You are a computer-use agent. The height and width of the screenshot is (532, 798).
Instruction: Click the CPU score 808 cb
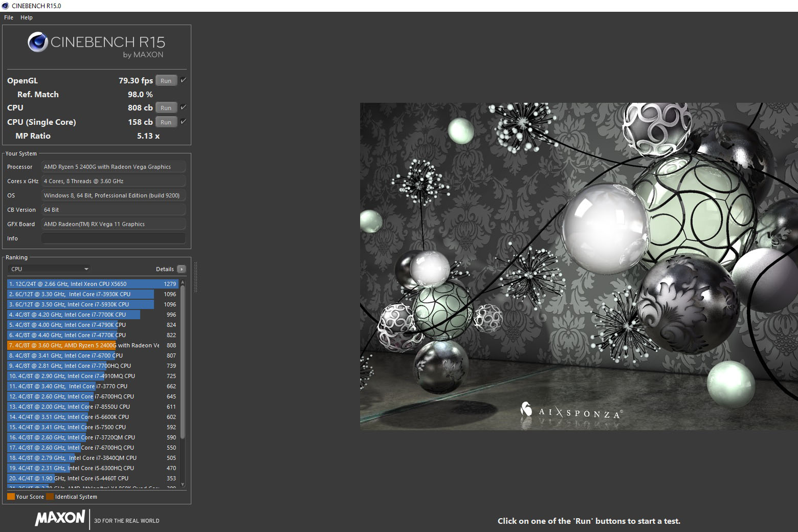click(140, 108)
